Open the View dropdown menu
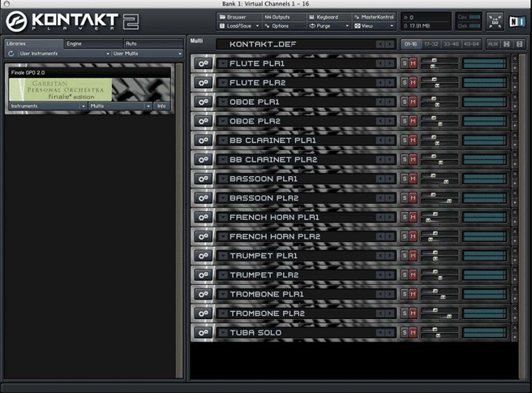The width and height of the screenshot is (532, 393). point(374,26)
